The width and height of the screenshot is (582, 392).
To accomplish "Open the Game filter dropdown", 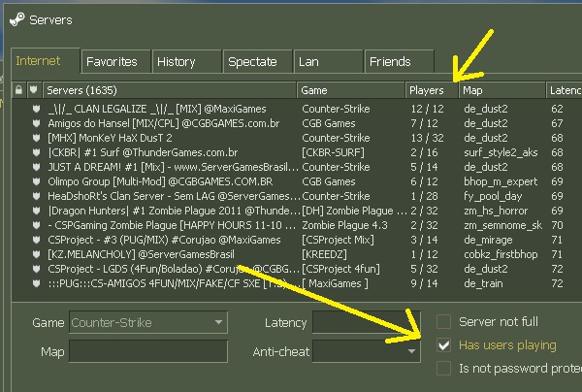I will click(148, 322).
